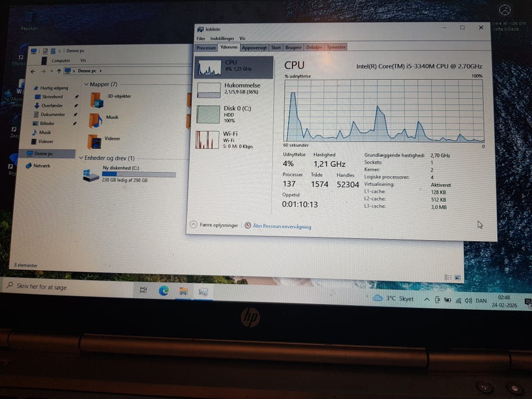The image size is (532, 399).
Task: Open the Wi-Fi performance view
Action: 233,140
